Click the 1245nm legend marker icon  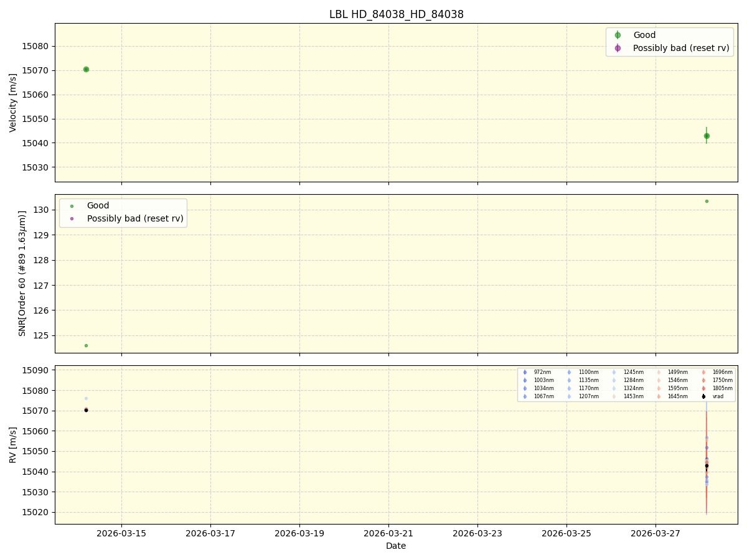click(614, 373)
